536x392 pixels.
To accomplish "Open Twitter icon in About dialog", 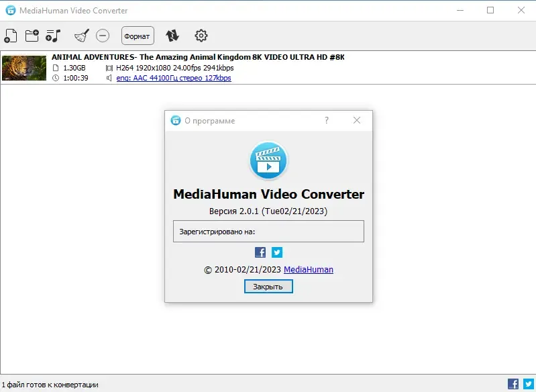I will pyautogui.click(x=277, y=252).
